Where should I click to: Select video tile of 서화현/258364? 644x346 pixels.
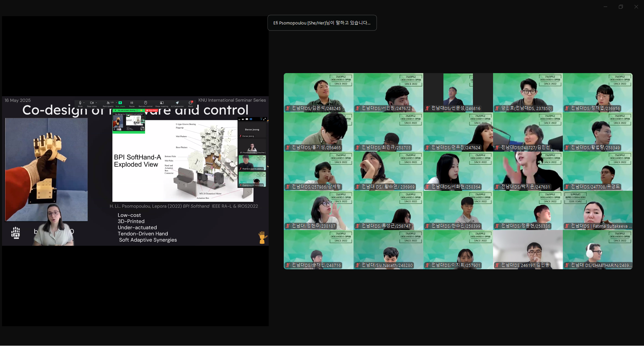(x=458, y=171)
